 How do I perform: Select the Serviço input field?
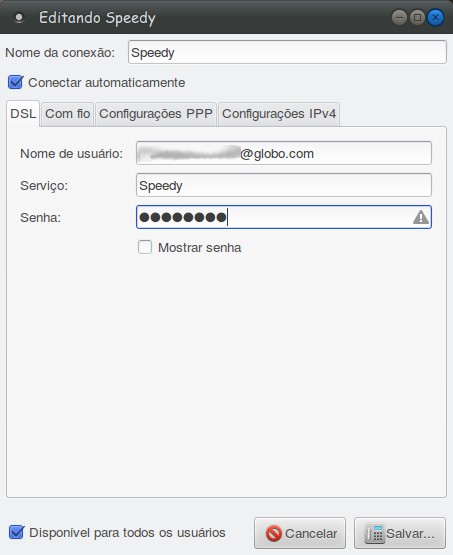coord(284,185)
